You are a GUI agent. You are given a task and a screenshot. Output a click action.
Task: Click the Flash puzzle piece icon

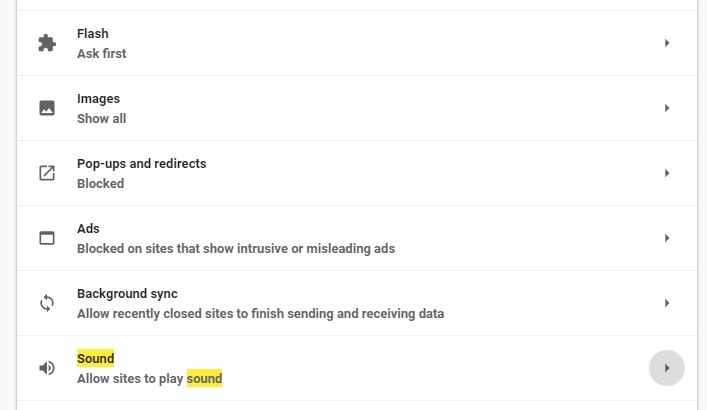47,43
